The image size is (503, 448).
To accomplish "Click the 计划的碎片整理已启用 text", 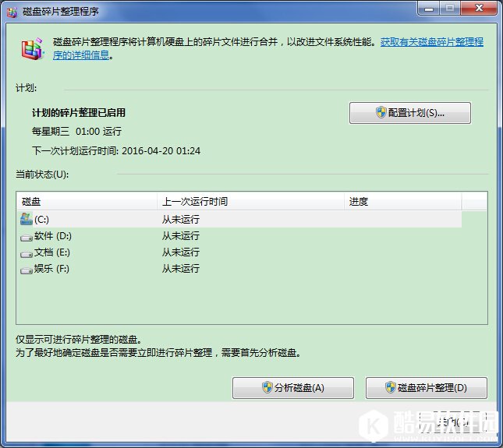I will click(79, 112).
